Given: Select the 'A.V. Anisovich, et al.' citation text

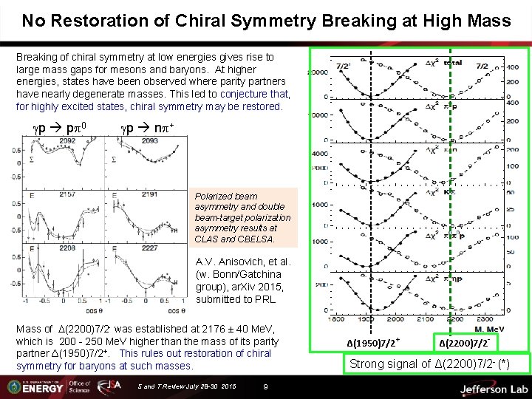Looking at the screenshot, I should (x=243, y=280).
